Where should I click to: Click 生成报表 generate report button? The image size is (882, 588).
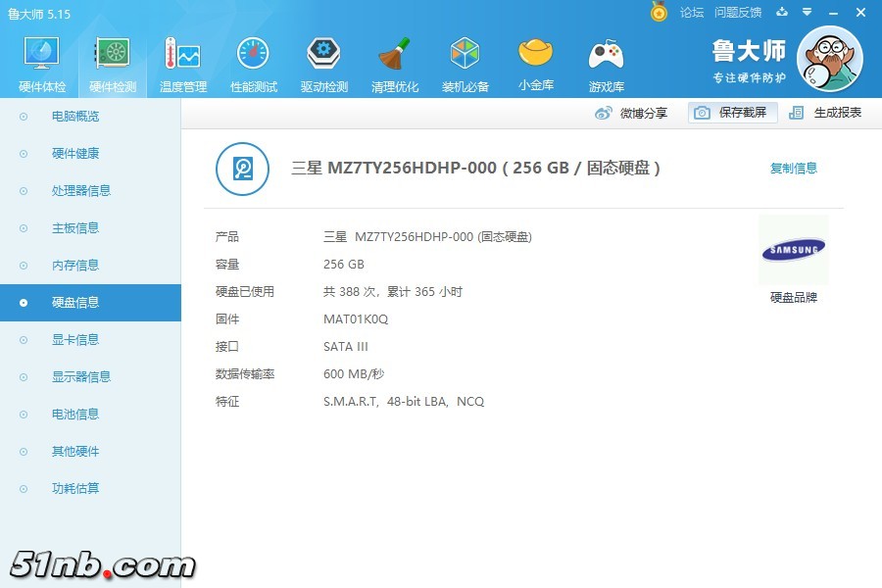[x=826, y=113]
